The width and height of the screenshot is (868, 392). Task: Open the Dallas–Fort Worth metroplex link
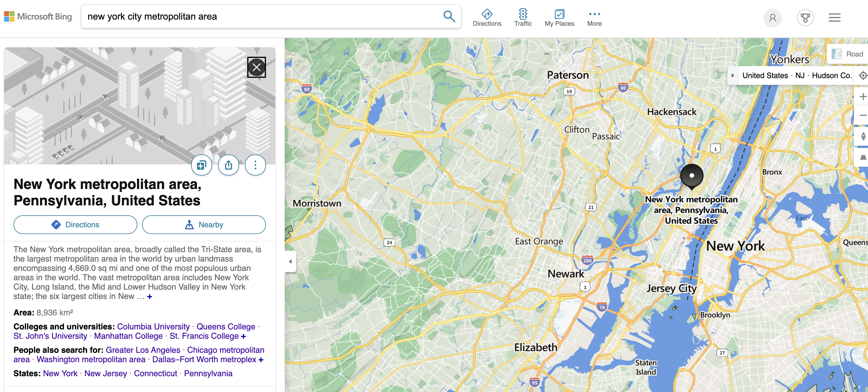(x=204, y=359)
